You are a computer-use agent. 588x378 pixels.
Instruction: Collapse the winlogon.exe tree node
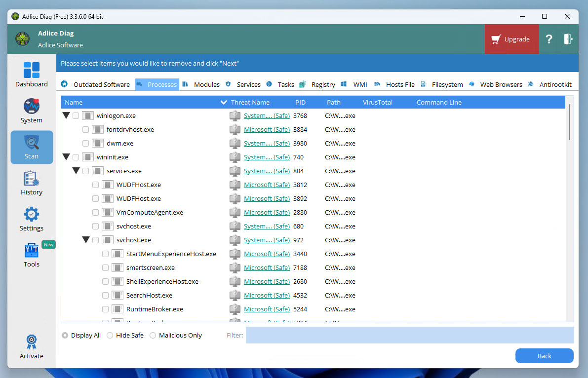66,116
